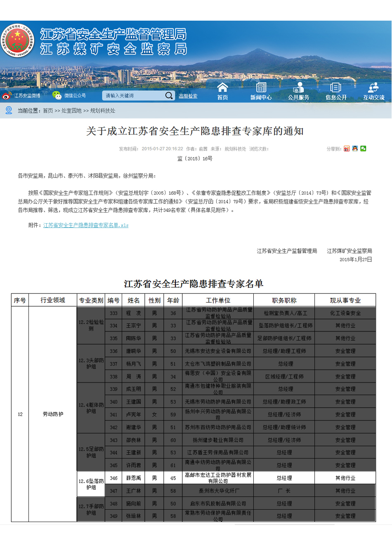Open the 微信公众号 WeChat account link
This screenshot has height=553, width=392.
[75, 96]
